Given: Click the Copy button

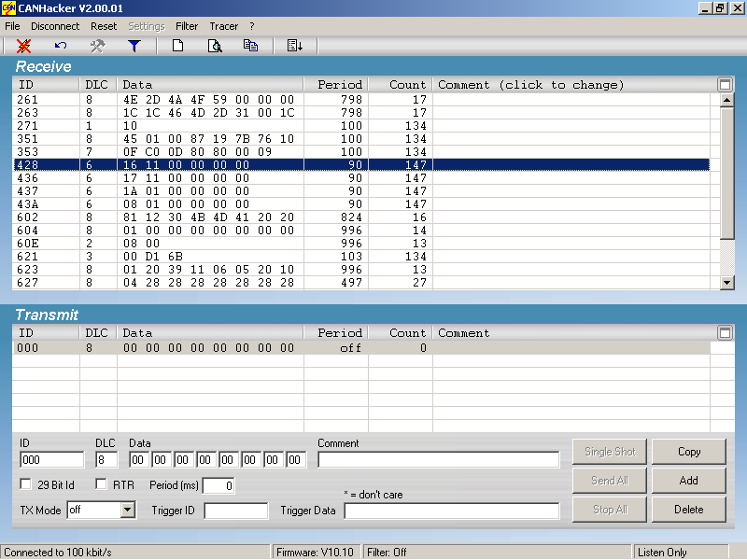Looking at the screenshot, I should point(689,452).
